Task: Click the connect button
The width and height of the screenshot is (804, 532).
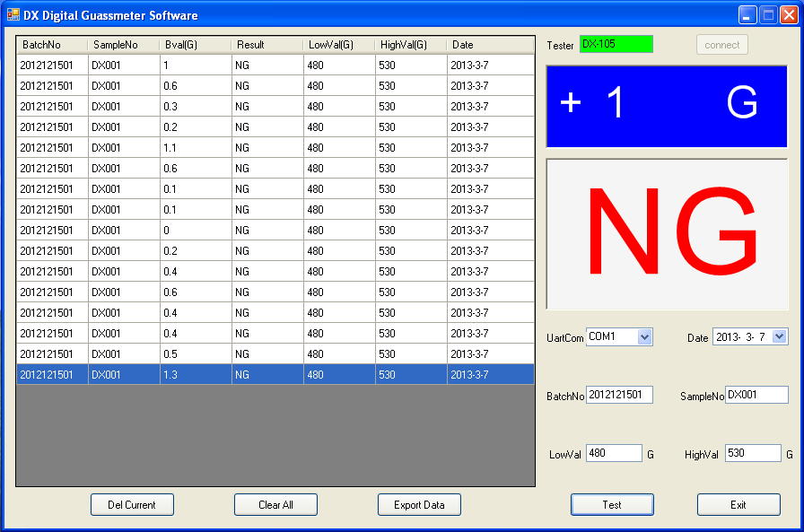Action: pyautogui.click(x=722, y=45)
